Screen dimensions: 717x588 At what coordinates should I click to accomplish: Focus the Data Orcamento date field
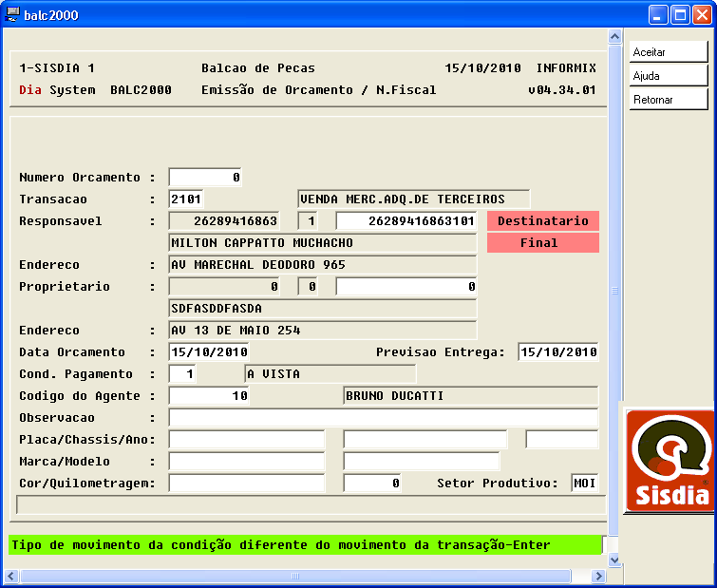click(209, 352)
